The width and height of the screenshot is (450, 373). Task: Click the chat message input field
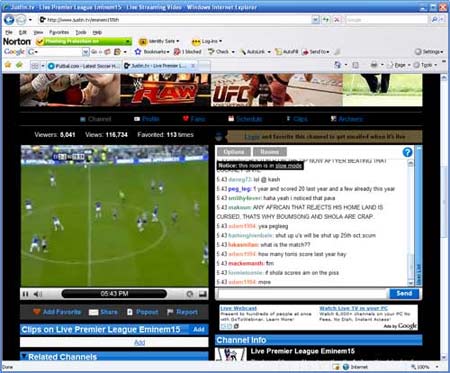click(302, 294)
